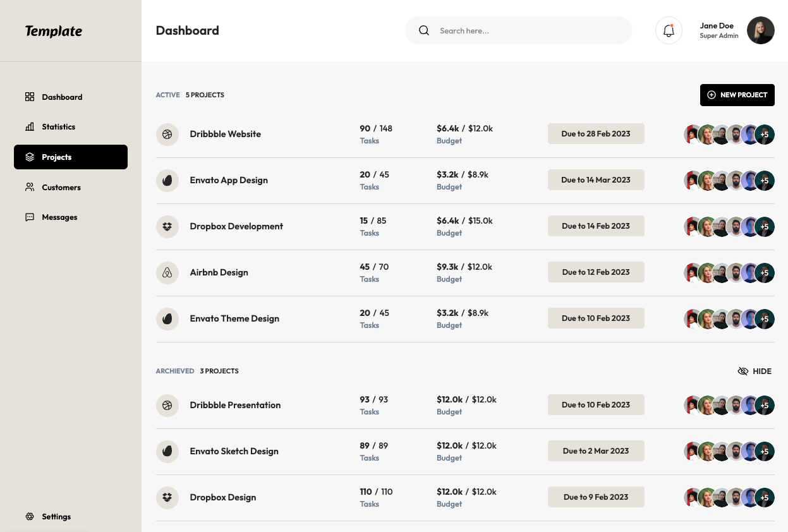Screen dimensions: 788x532
Task: Hide the archived projects list
Action: (x=755, y=371)
